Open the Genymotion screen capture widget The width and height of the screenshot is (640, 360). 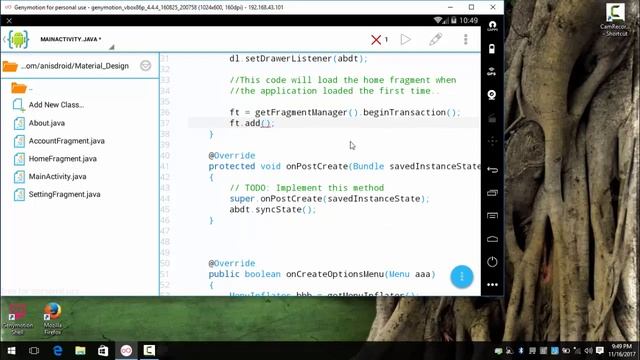(x=492, y=118)
